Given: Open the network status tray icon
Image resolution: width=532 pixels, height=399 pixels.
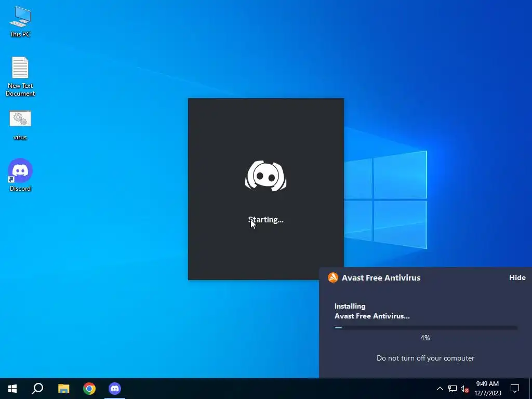Looking at the screenshot, I should (453, 389).
